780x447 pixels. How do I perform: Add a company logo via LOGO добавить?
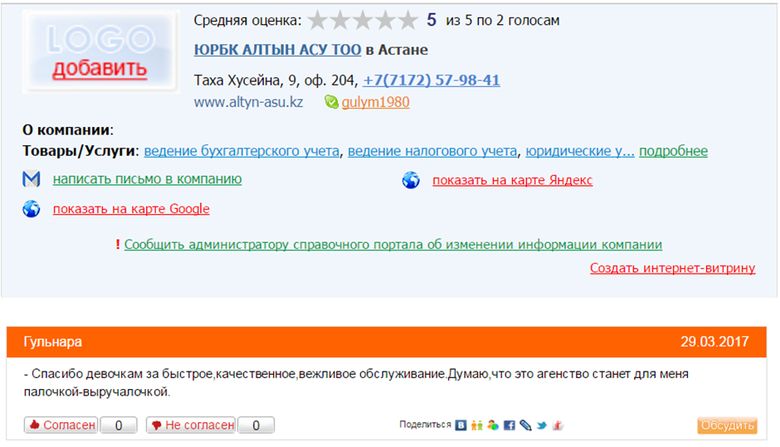100,51
